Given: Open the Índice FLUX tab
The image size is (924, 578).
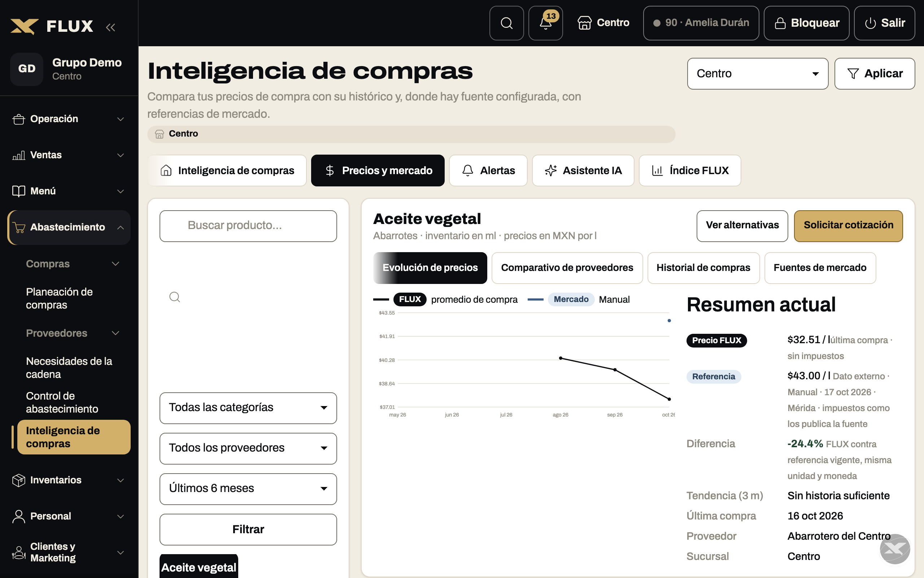Looking at the screenshot, I should (x=690, y=171).
